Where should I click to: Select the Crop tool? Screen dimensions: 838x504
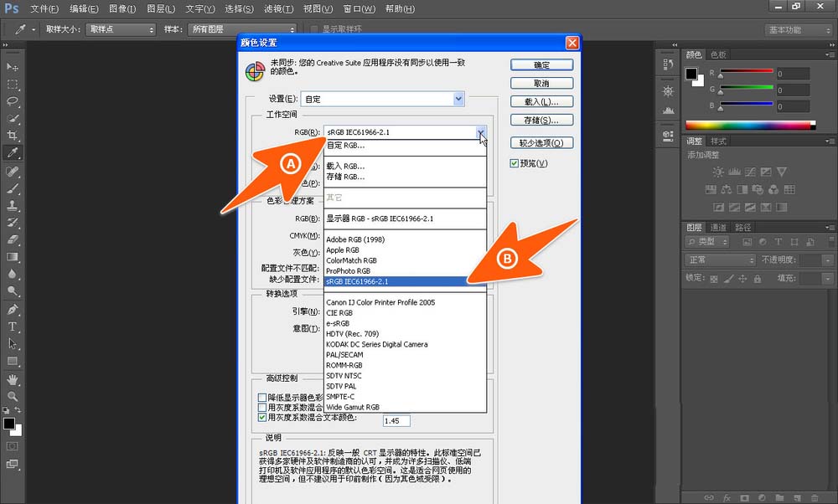tap(12, 134)
